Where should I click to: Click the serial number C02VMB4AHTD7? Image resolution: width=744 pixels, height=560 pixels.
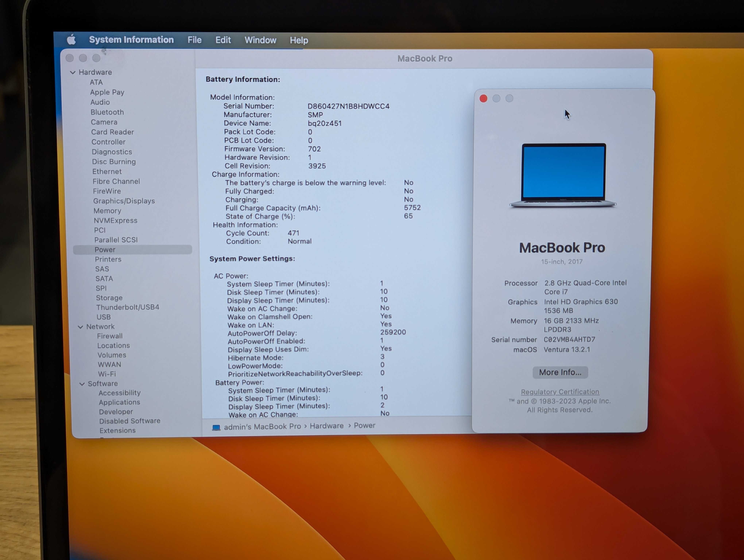point(569,339)
